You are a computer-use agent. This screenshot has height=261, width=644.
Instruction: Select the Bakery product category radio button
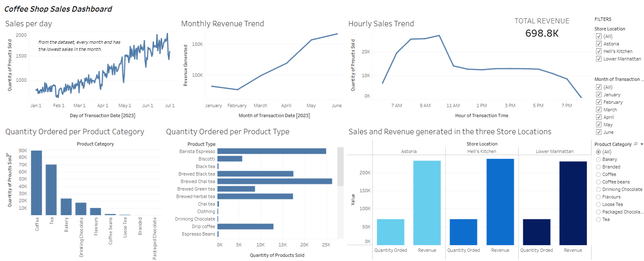point(599,159)
